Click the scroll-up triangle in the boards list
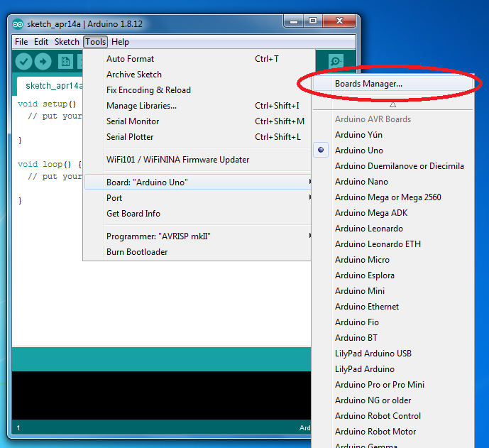 click(x=392, y=104)
